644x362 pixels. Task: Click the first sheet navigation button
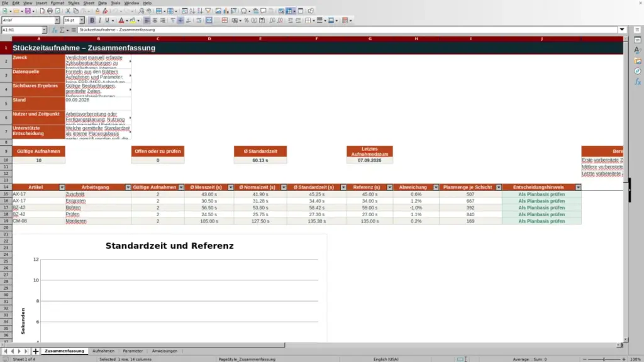5,351
